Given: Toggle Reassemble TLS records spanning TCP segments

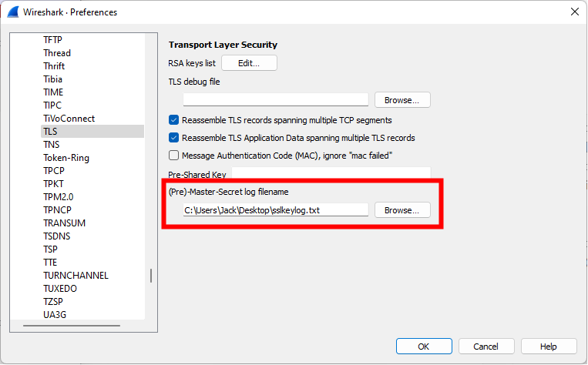Looking at the screenshot, I should (x=173, y=120).
